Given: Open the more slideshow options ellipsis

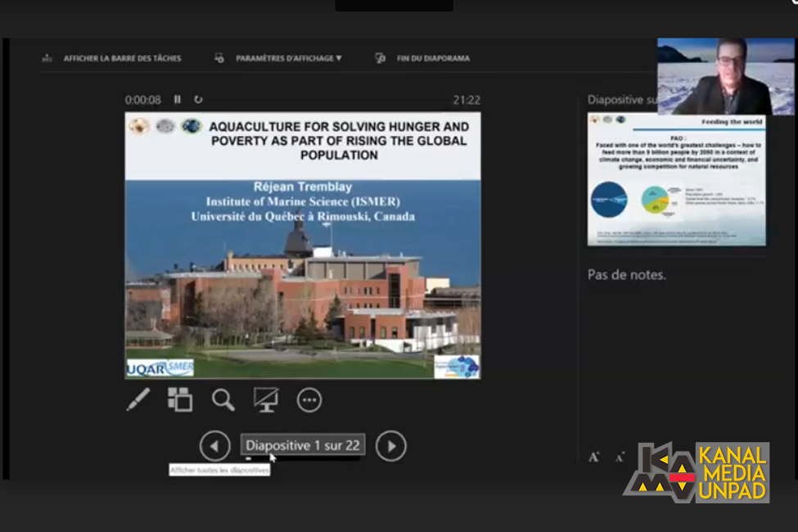Looking at the screenshot, I should click(x=309, y=399).
